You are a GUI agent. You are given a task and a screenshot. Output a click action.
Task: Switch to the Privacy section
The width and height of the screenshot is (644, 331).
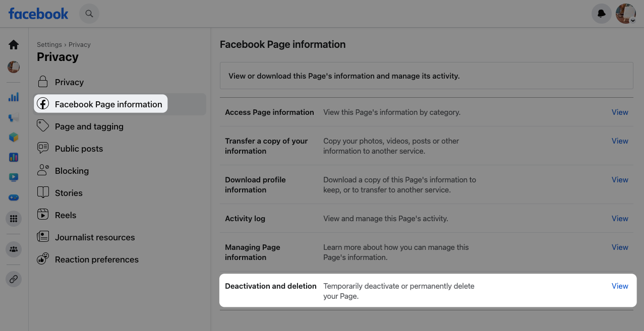pyautogui.click(x=69, y=82)
